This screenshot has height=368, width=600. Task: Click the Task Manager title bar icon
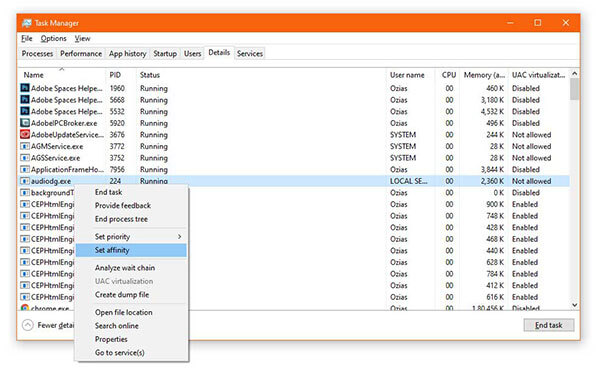click(x=27, y=23)
